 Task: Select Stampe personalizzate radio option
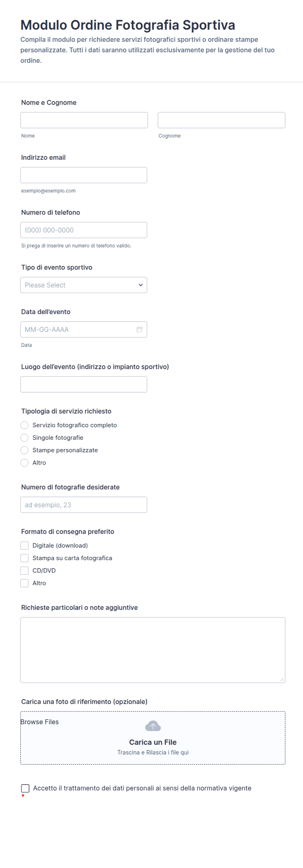25,450
